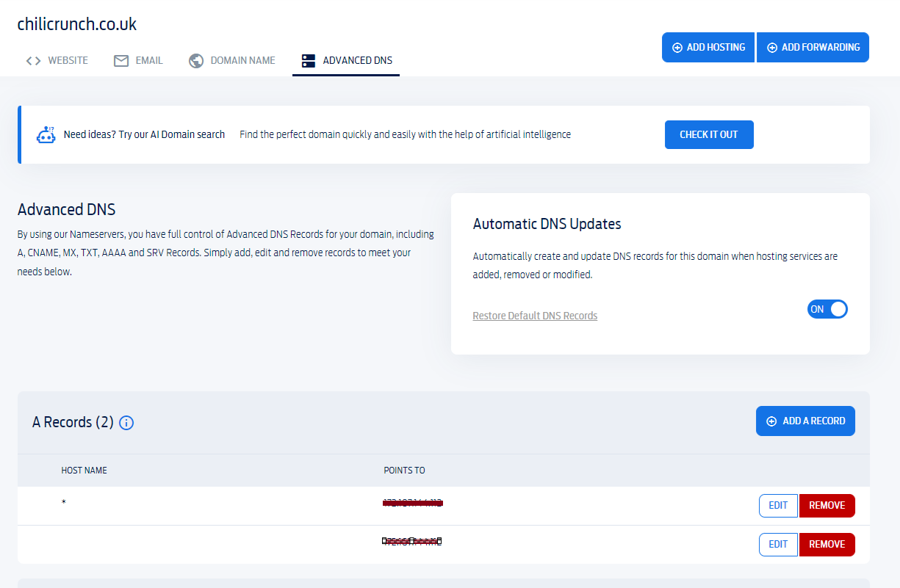This screenshot has width=900, height=588.
Task: Switch to the Email tab
Action: click(149, 61)
